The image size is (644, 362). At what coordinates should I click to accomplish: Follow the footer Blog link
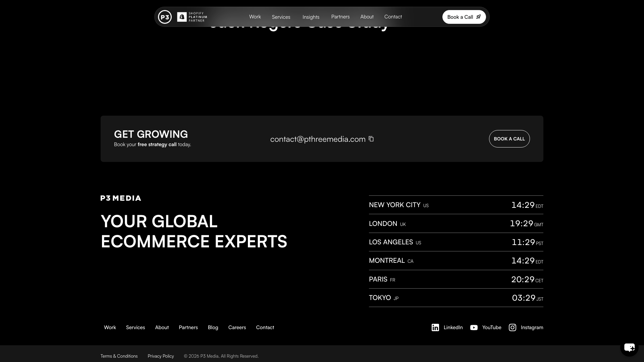pyautogui.click(x=213, y=327)
